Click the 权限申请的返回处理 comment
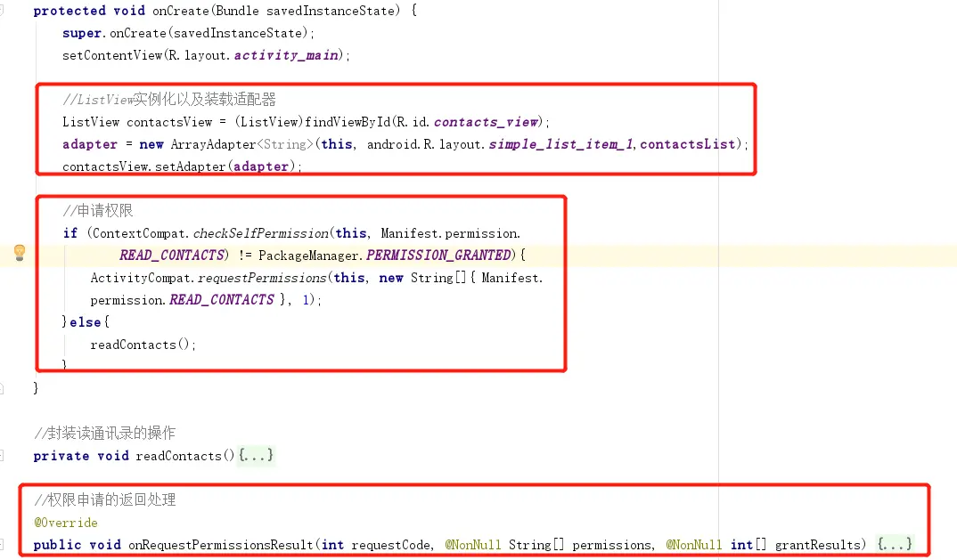 click(x=105, y=500)
